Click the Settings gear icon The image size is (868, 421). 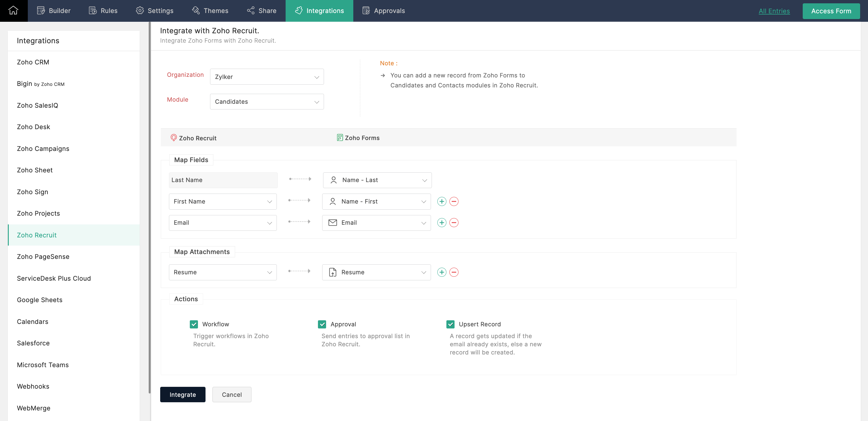point(140,11)
